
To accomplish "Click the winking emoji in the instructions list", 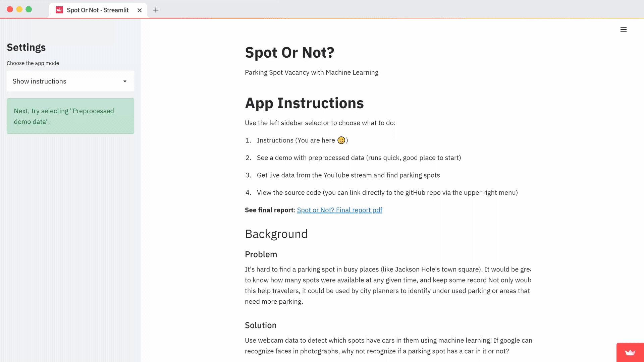I will 341,140.
